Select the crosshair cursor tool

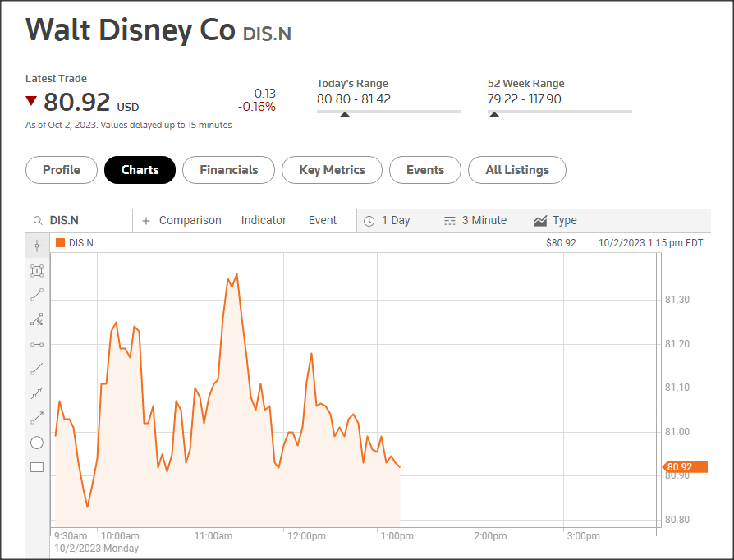pos(37,246)
